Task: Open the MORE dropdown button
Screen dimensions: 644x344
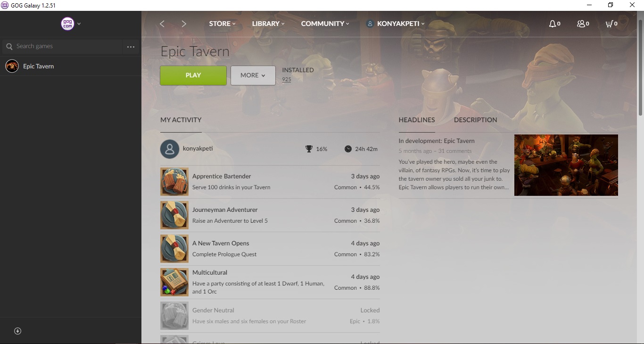Action: click(x=253, y=76)
